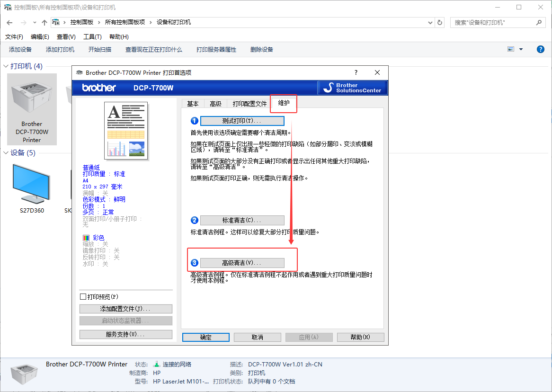Screen dimensions: 552x392
Task: Click the search magnifier icon
Action: 539,22
